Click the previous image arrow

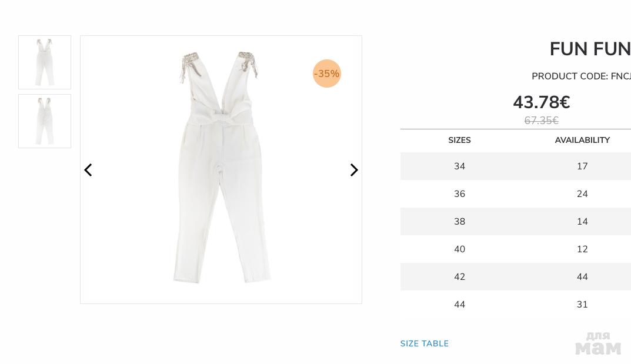(x=88, y=170)
